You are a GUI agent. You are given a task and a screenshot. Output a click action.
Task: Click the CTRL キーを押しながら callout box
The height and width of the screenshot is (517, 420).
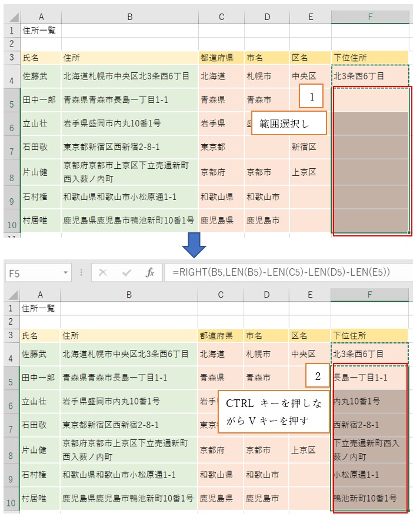click(273, 412)
